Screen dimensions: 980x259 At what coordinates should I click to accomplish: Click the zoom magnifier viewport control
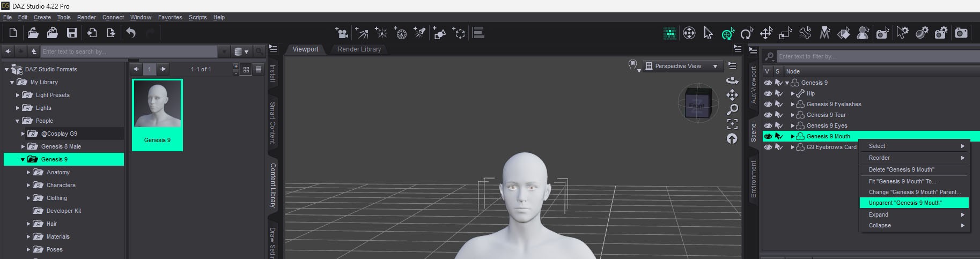tap(732, 109)
